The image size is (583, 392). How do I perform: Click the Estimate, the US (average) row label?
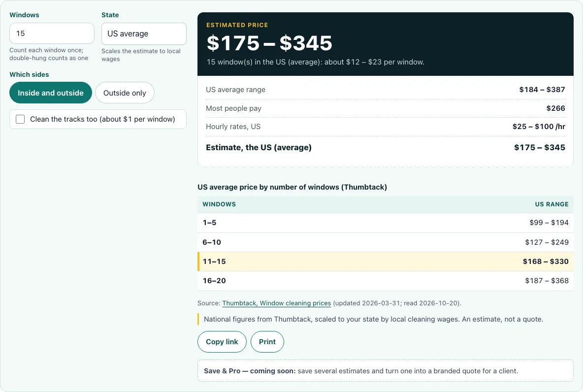coord(259,147)
